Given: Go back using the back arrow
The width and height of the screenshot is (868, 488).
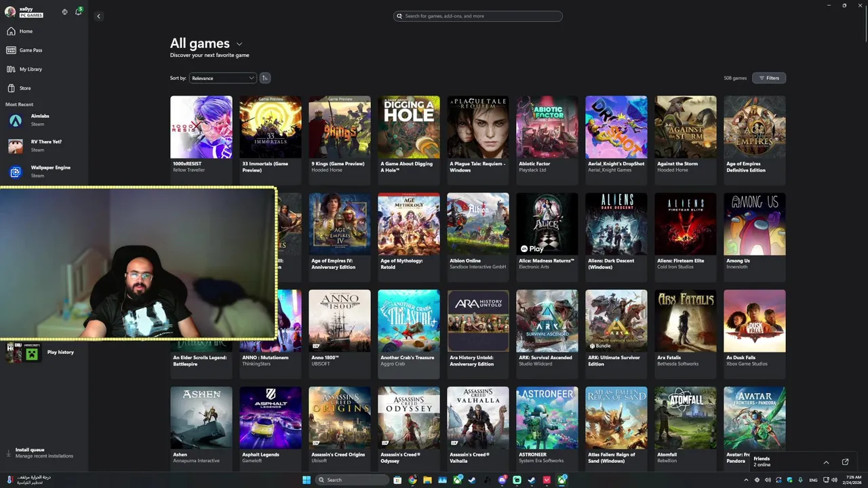Looking at the screenshot, I should point(98,16).
